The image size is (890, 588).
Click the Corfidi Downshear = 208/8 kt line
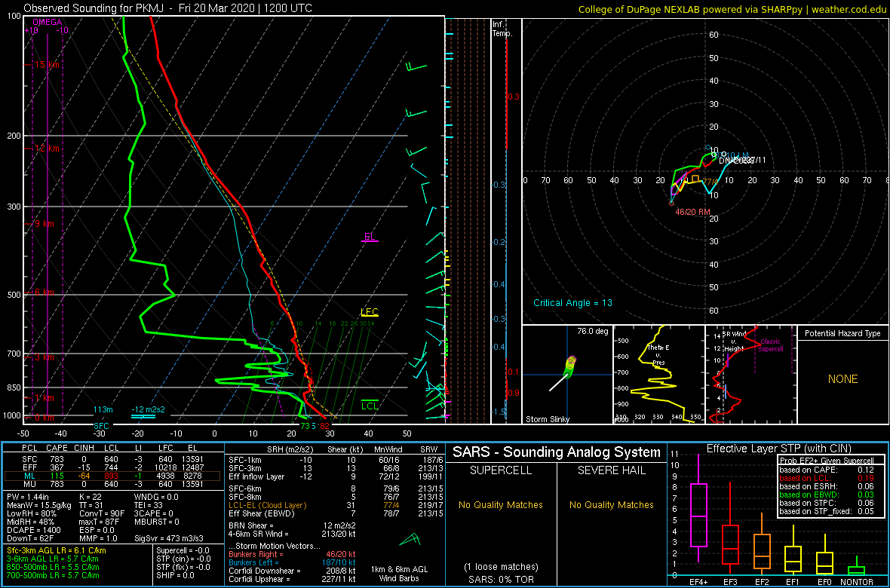point(291,571)
